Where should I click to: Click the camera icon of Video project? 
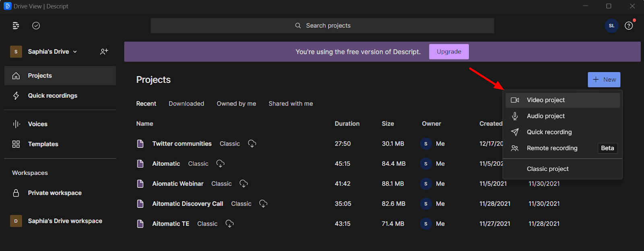pyautogui.click(x=515, y=100)
